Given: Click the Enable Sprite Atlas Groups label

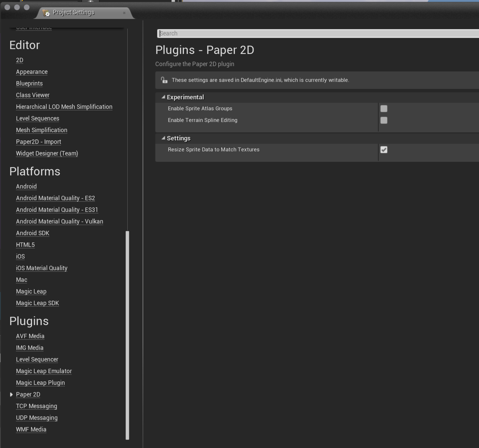Looking at the screenshot, I should click(200, 109).
